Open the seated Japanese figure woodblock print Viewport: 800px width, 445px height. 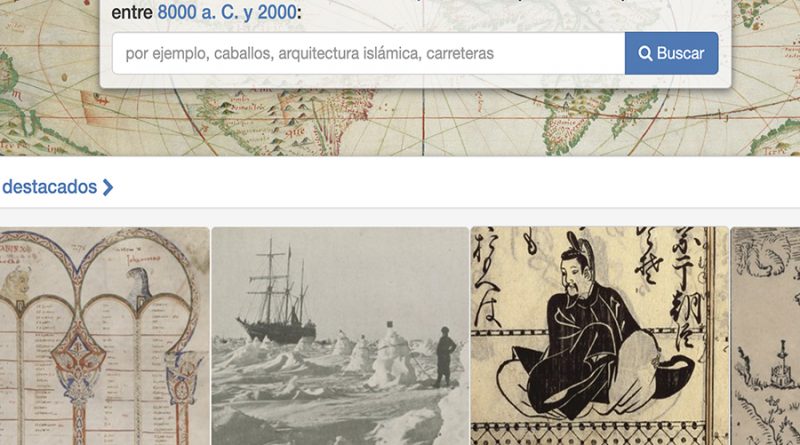pyautogui.click(x=599, y=336)
